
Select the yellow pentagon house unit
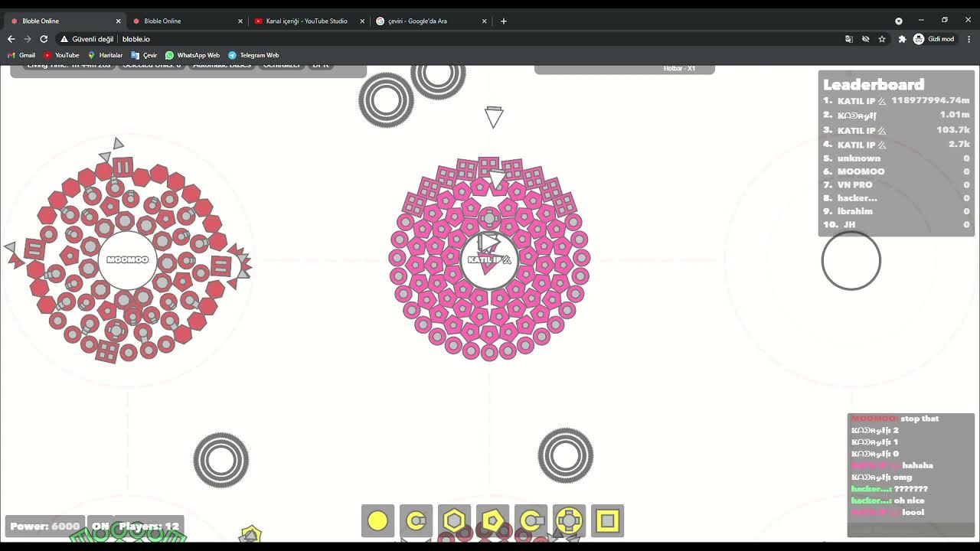pyautogui.click(x=492, y=521)
